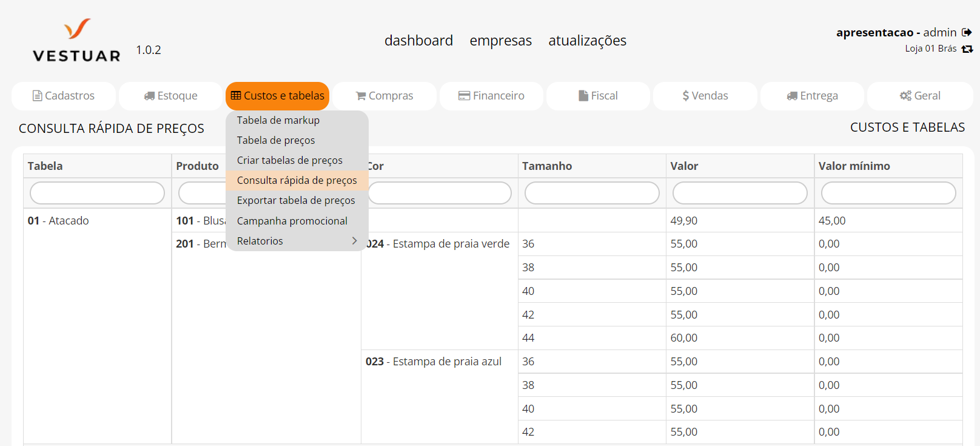This screenshot has width=980, height=446.
Task: Expand the Relatorios submenu arrow
Action: pos(355,241)
